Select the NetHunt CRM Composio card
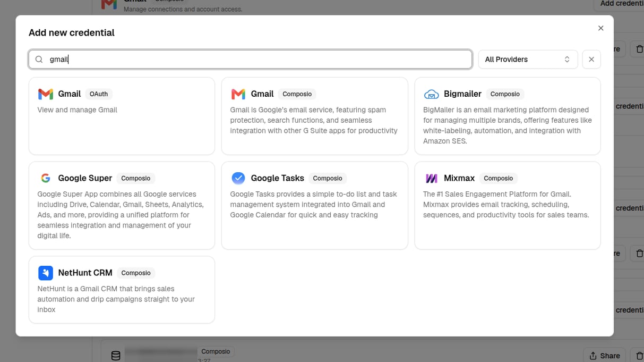 click(x=122, y=290)
